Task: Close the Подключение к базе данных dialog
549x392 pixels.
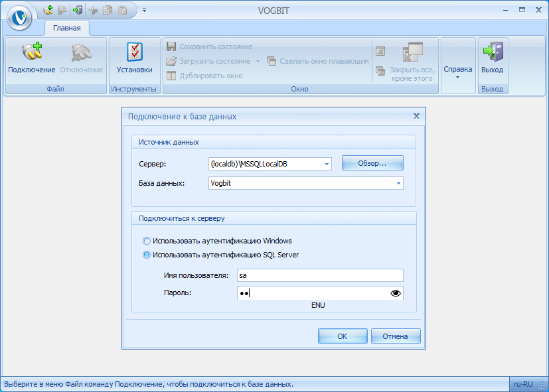Action: tap(416, 116)
